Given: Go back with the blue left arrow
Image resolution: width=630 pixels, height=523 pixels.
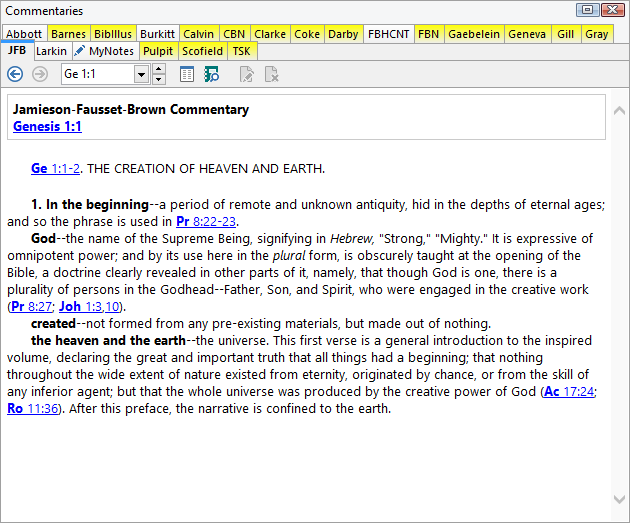Looking at the screenshot, I should point(15,74).
